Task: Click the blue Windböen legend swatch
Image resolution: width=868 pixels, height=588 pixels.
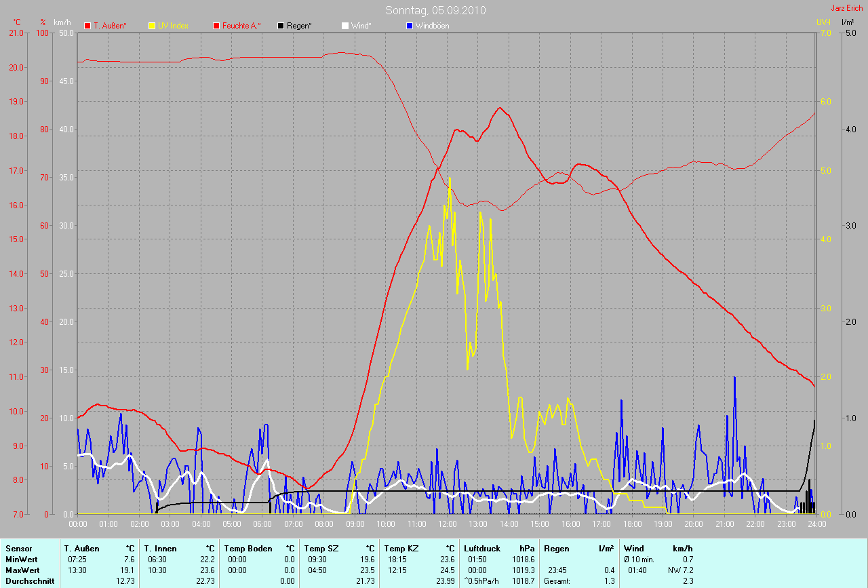Action: 409,26
